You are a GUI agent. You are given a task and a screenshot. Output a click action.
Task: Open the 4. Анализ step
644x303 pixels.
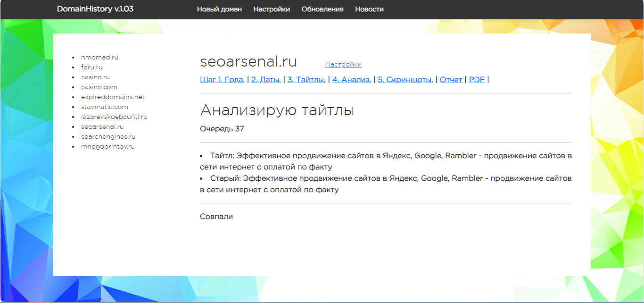point(351,80)
